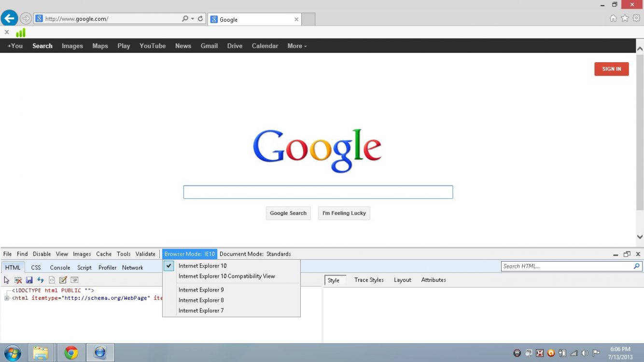The image size is (644, 362).
Task: Click the Element source style icon
Action: 52,280
